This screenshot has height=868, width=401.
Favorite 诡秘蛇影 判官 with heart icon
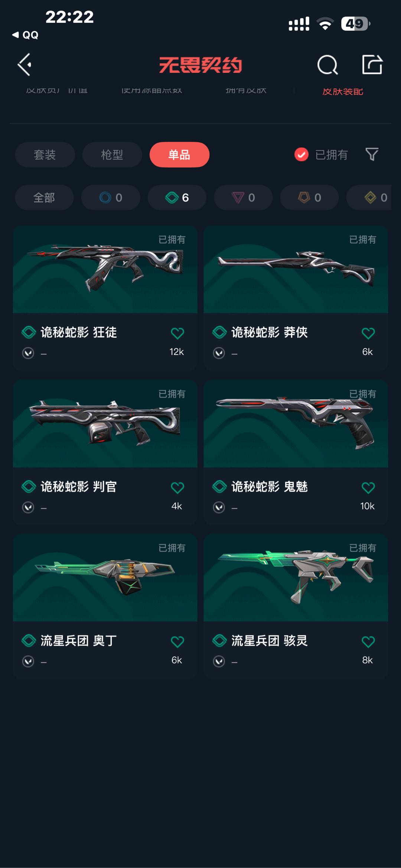[177, 487]
